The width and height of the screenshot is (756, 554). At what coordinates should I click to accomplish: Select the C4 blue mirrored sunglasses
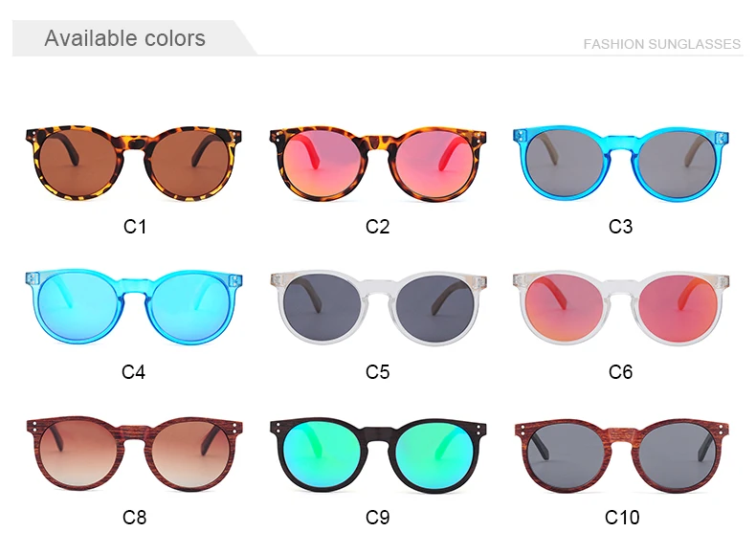[134, 306]
